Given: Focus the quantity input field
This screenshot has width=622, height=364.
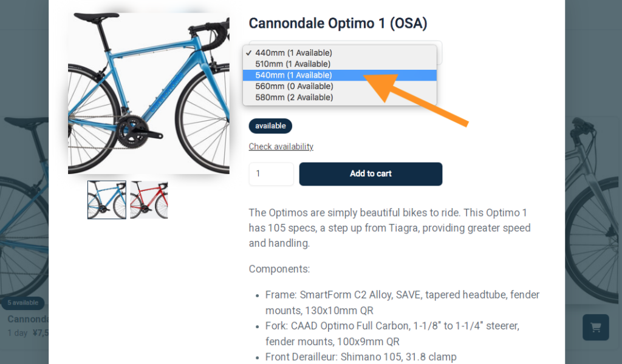Looking at the screenshot, I should [271, 174].
